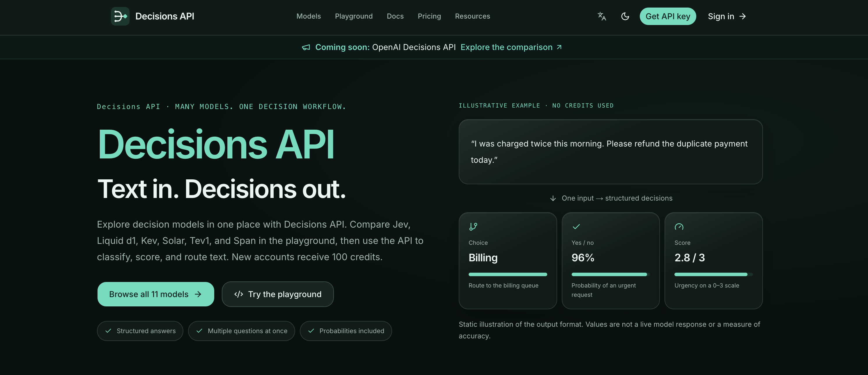Image resolution: width=868 pixels, height=375 pixels.
Task: Click the 2.8 / 3 score progress bar
Action: (x=713, y=274)
